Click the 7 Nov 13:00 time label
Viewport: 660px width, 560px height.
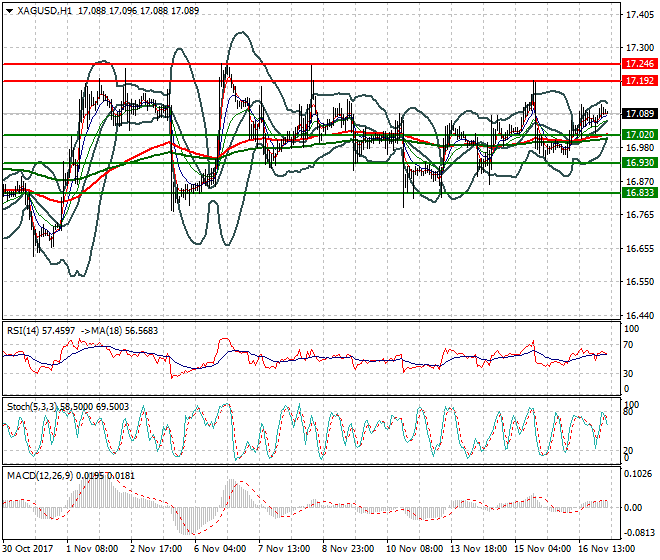tap(284, 549)
